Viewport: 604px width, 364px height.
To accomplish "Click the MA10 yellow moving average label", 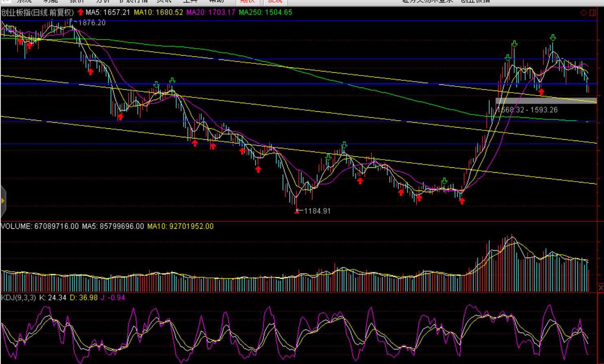I will click(158, 13).
